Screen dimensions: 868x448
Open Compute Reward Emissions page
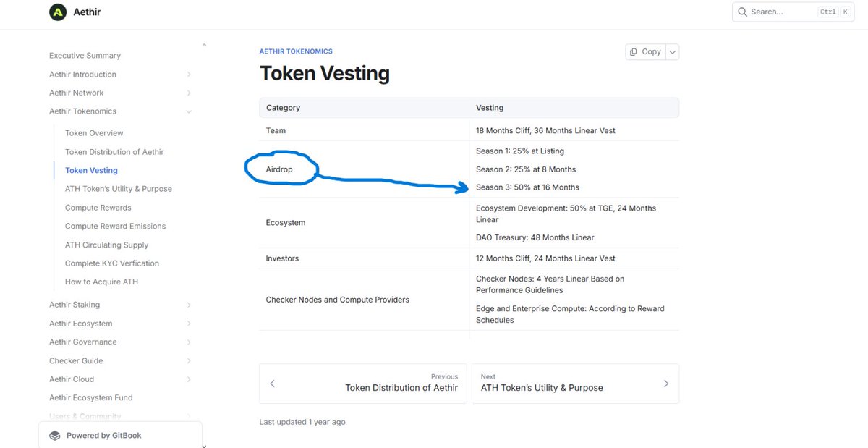pyautogui.click(x=115, y=226)
